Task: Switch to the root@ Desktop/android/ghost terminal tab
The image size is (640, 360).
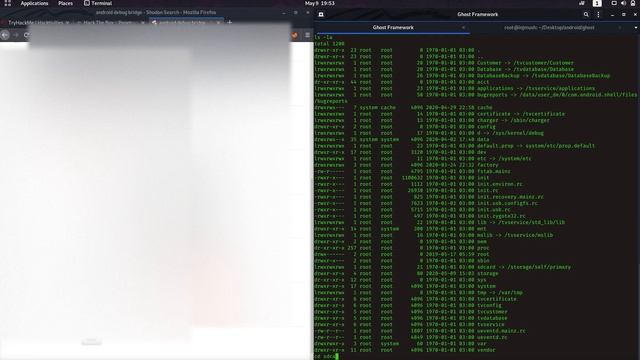Action: [x=549, y=28]
